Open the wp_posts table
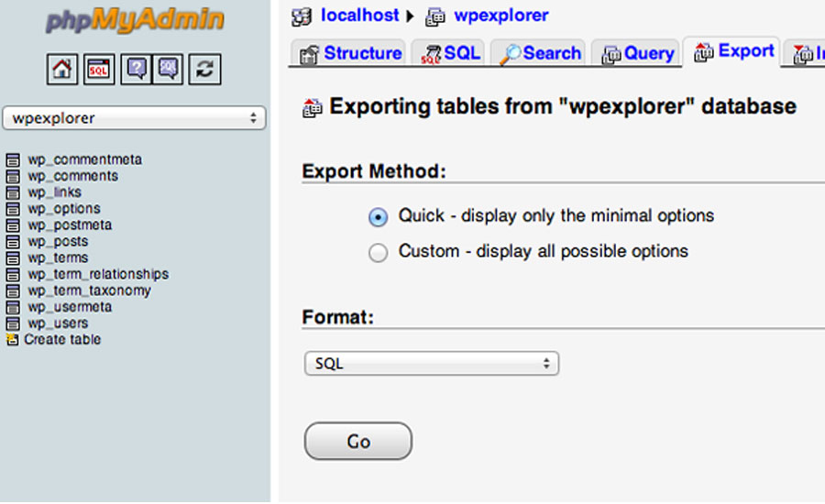Viewport: 825px width, 504px height. [x=58, y=241]
